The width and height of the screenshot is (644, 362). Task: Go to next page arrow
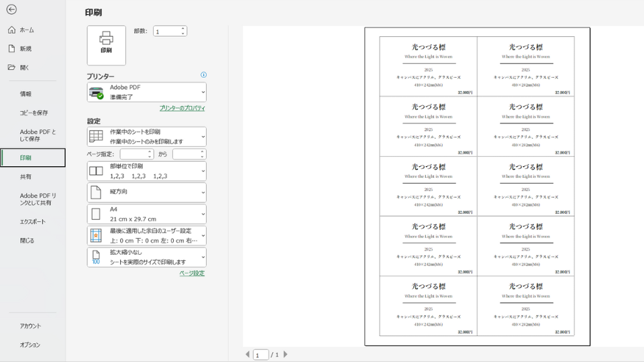point(285,354)
